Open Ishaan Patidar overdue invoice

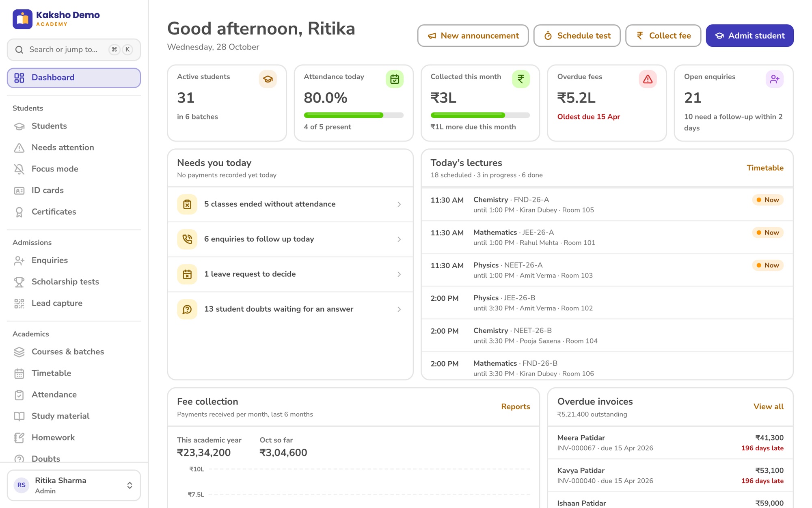pyautogui.click(x=670, y=501)
